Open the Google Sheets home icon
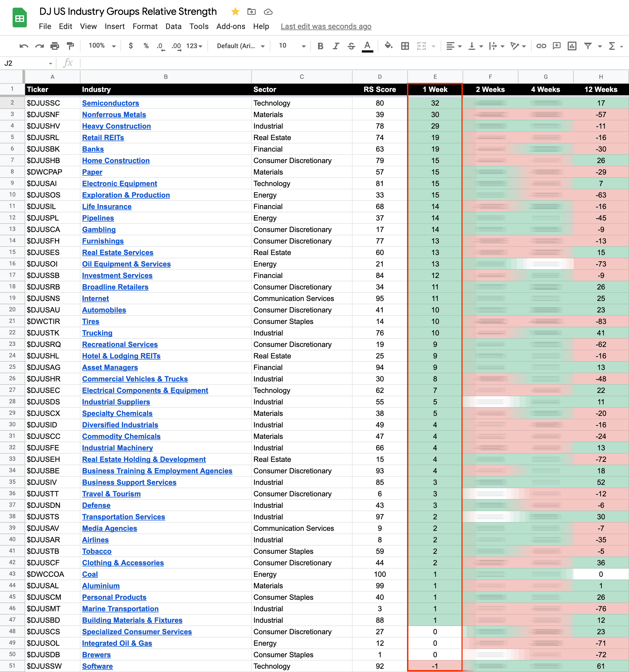629x672 pixels. [20, 18]
